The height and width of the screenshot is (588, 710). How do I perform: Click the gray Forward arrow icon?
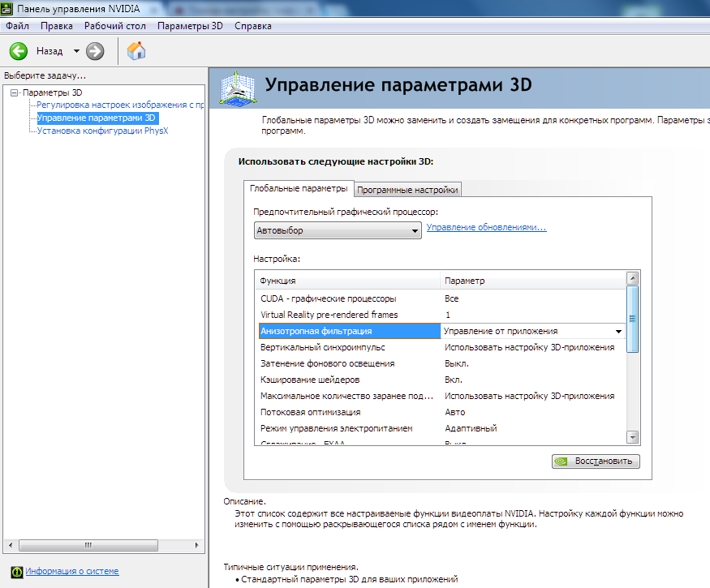coord(95,51)
